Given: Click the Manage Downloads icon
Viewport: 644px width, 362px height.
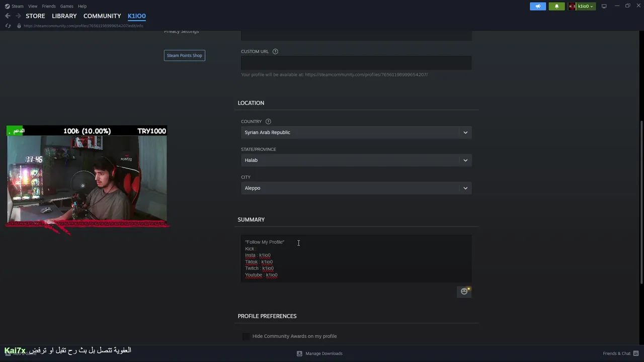Looking at the screenshot, I should point(299,353).
